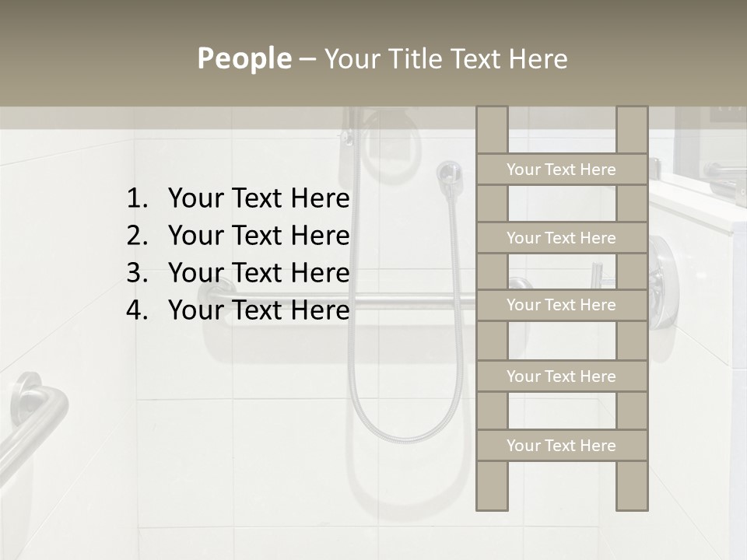Click the lowest 'Your Text Here' ladder label
Image resolution: width=747 pixels, height=560 pixels.
(562, 446)
